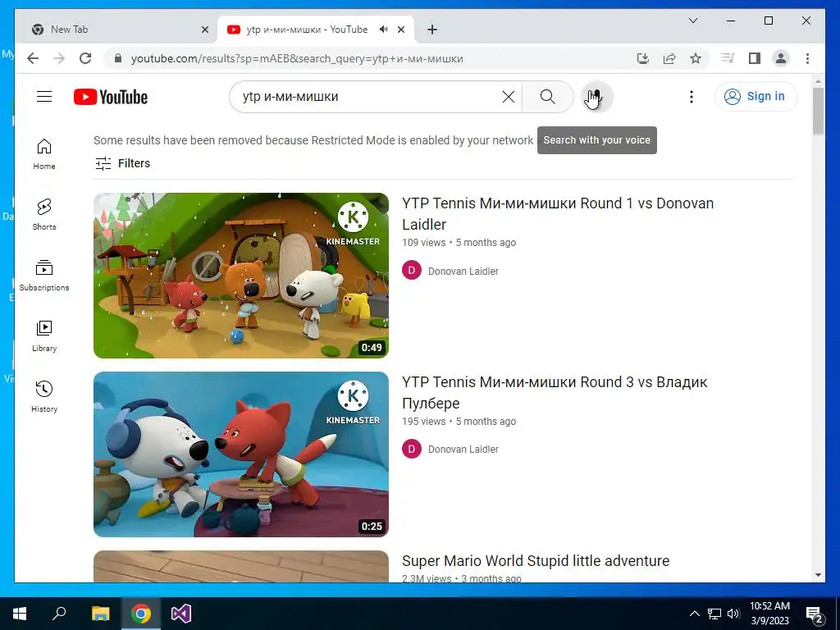840x630 pixels.
Task: Open Subscriptions in the sidebar
Action: pyautogui.click(x=44, y=276)
